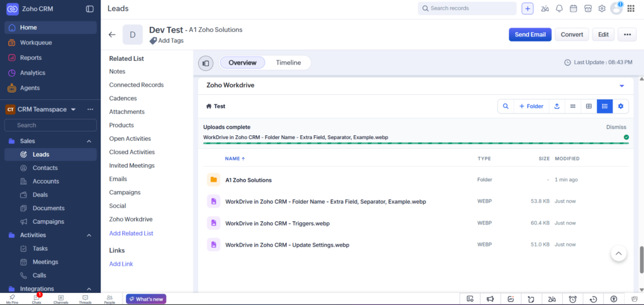Switch to the Overview tab
Screen dimensions: 644x305
(242, 63)
